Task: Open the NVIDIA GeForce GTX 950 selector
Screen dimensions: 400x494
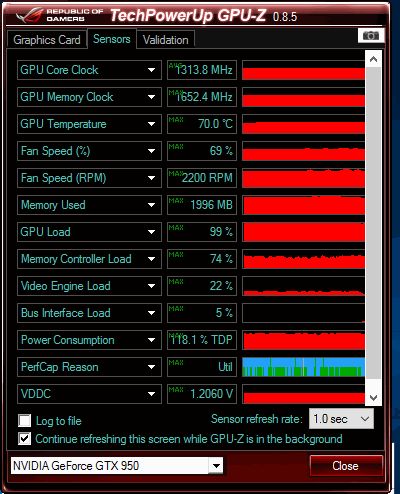Action: (x=117, y=466)
